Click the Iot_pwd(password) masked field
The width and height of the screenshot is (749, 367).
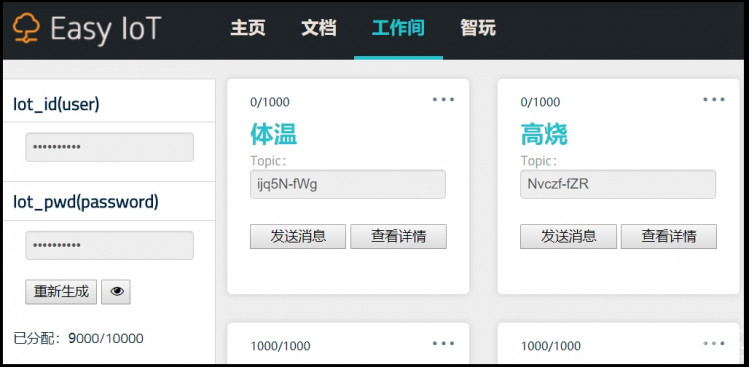click(109, 246)
